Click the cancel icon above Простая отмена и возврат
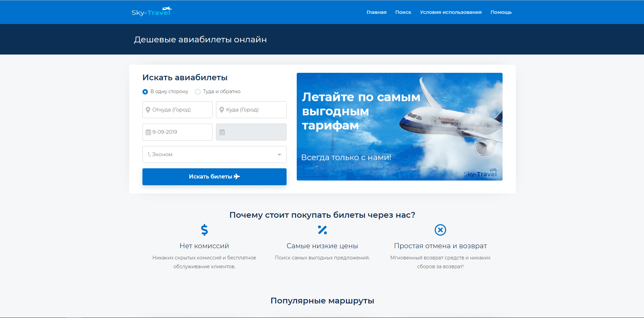Viewport: 644px width, 318px height. [440, 230]
